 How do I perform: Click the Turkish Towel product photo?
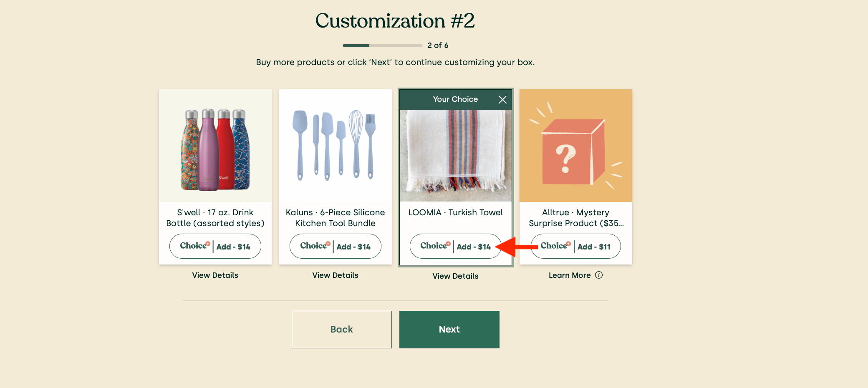coord(456,155)
